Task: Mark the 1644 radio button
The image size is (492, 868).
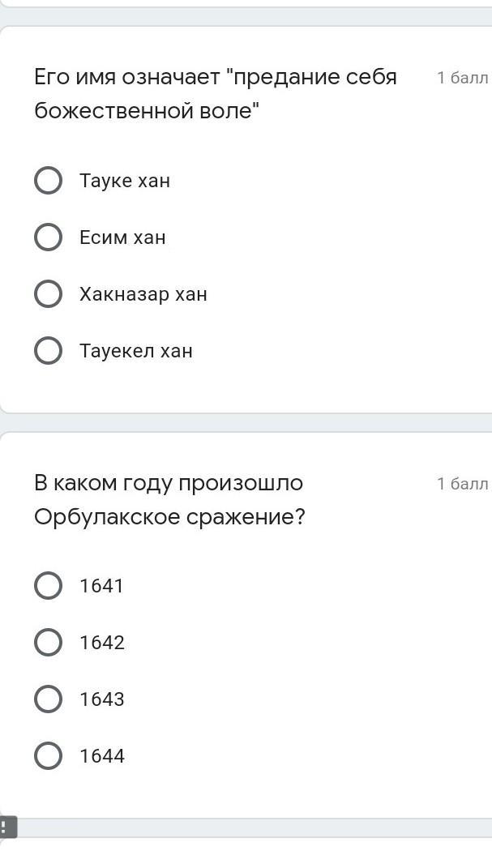Action: pyautogui.click(x=48, y=756)
